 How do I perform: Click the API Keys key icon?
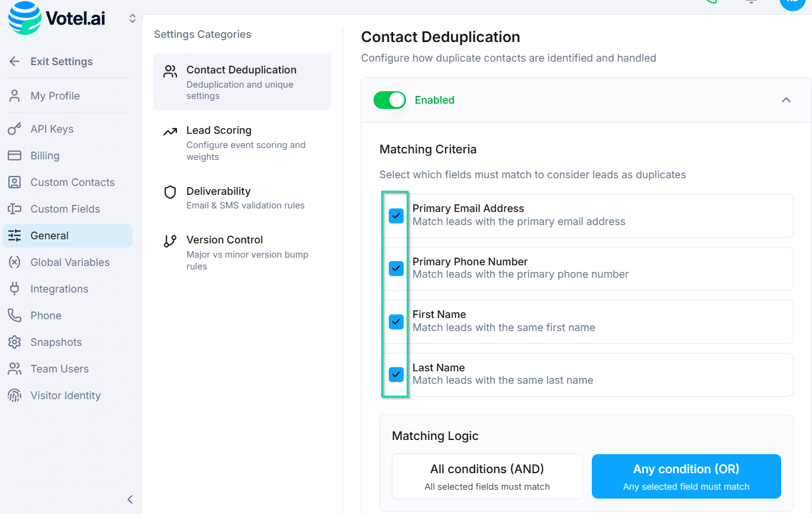tap(15, 129)
